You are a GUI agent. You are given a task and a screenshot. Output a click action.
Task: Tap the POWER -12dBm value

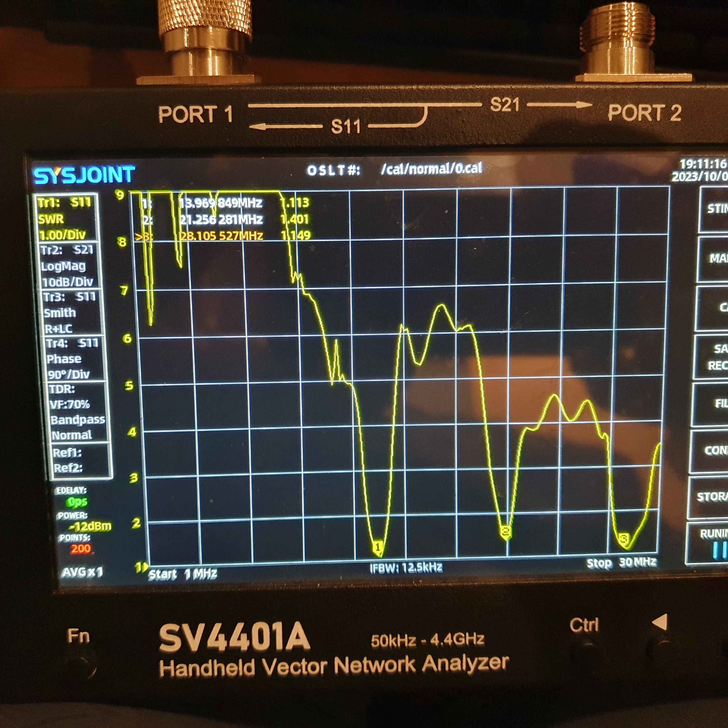pyautogui.click(x=91, y=526)
